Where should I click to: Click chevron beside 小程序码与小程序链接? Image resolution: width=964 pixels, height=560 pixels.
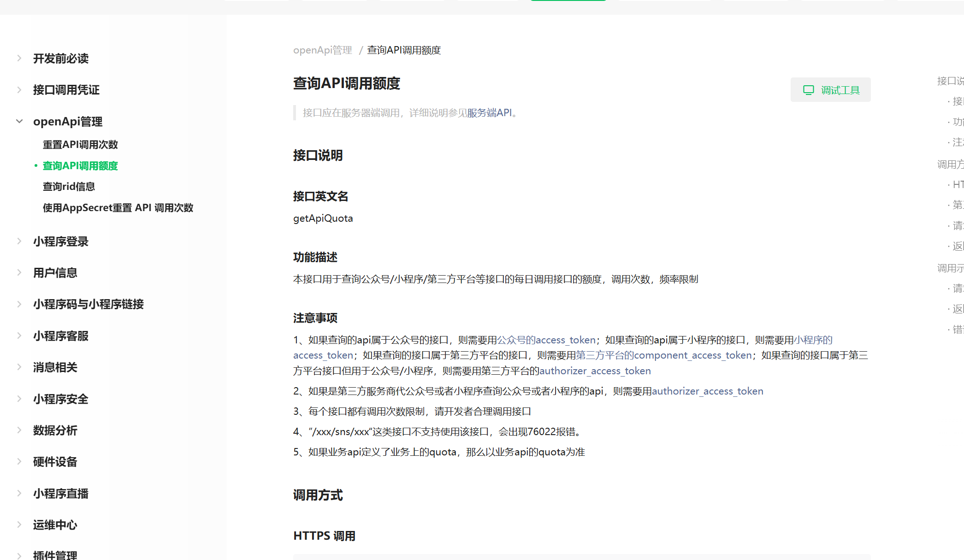[x=19, y=304]
